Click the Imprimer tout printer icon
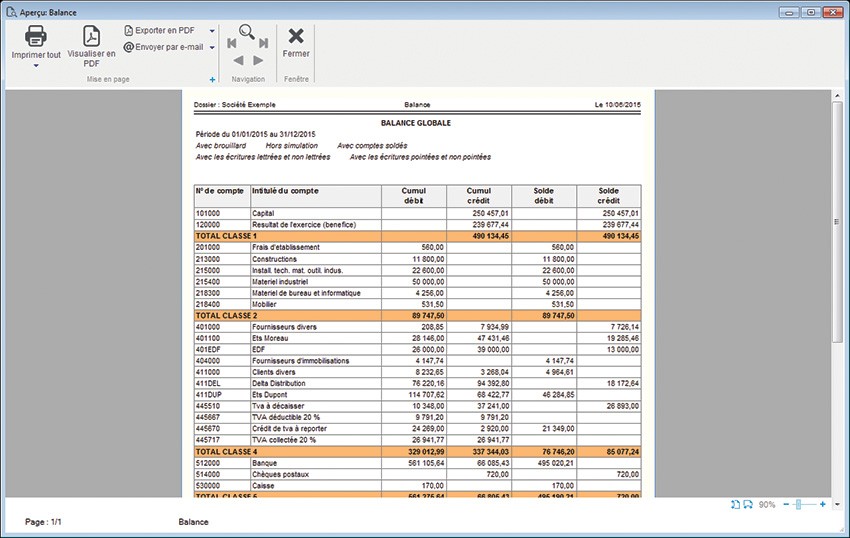Image resolution: width=850 pixels, height=538 pixels. (x=36, y=37)
